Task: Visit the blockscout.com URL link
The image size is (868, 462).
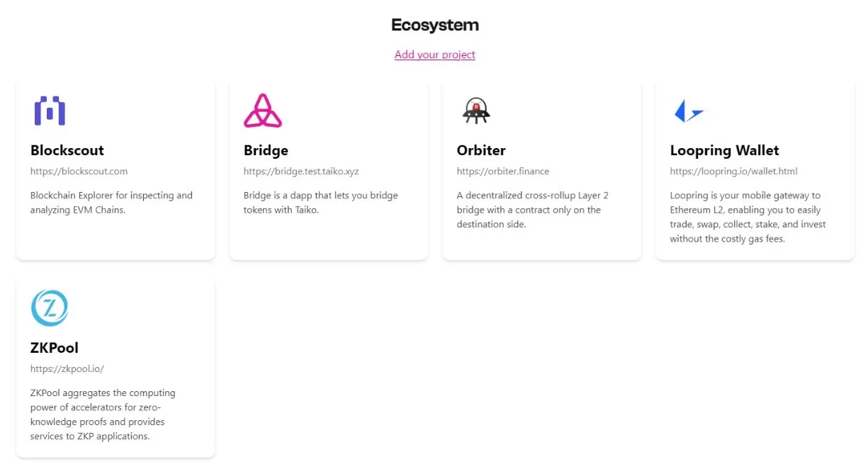Action: click(x=79, y=171)
